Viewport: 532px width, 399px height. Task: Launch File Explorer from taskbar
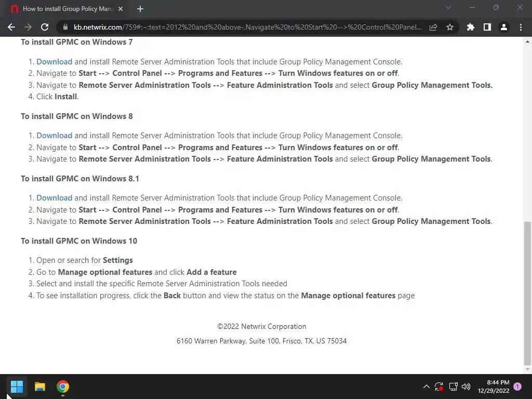pyautogui.click(x=39, y=387)
